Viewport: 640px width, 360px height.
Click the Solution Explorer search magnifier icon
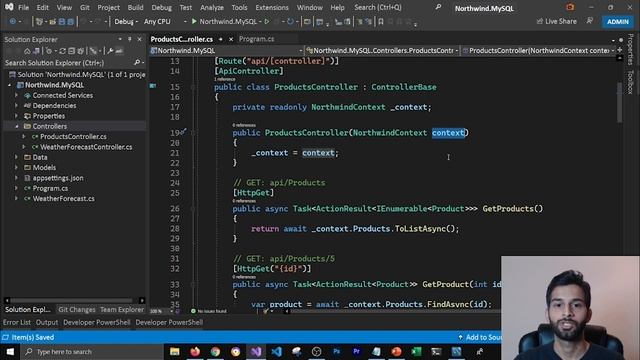(137, 63)
